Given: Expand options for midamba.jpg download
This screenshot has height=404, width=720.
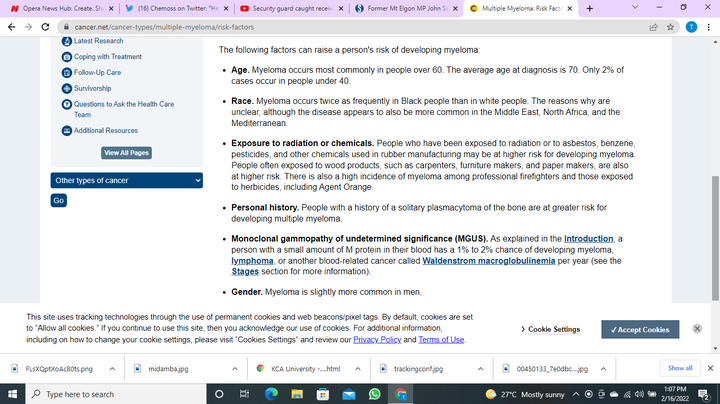Looking at the screenshot, I should click(235, 369).
